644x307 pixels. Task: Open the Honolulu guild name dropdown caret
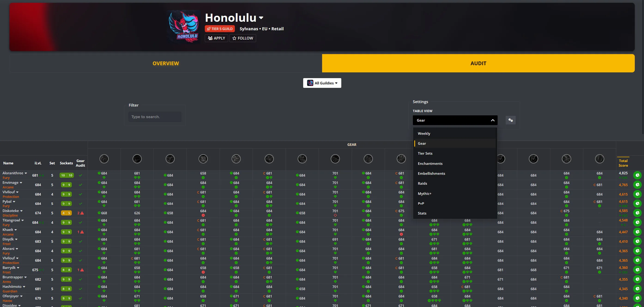click(261, 18)
